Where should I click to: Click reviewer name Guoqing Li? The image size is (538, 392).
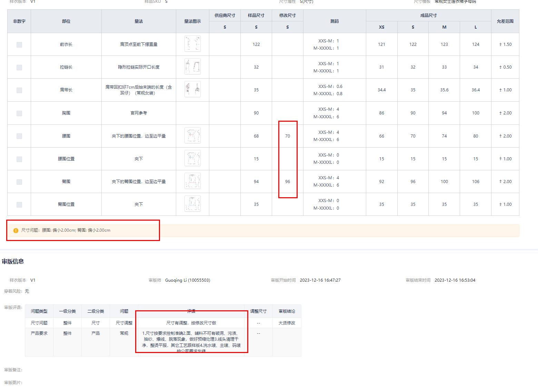(x=187, y=280)
